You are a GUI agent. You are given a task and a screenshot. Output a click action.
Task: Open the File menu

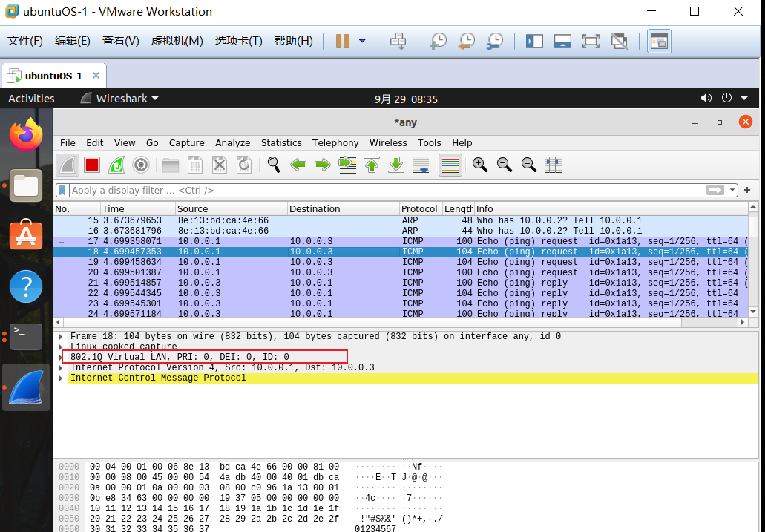(68, 143)
